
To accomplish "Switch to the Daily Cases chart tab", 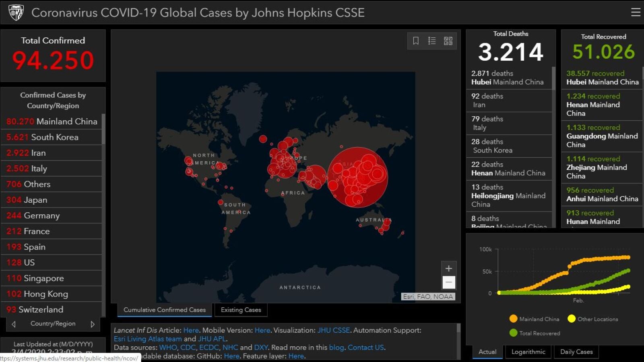I will [576, 352].
